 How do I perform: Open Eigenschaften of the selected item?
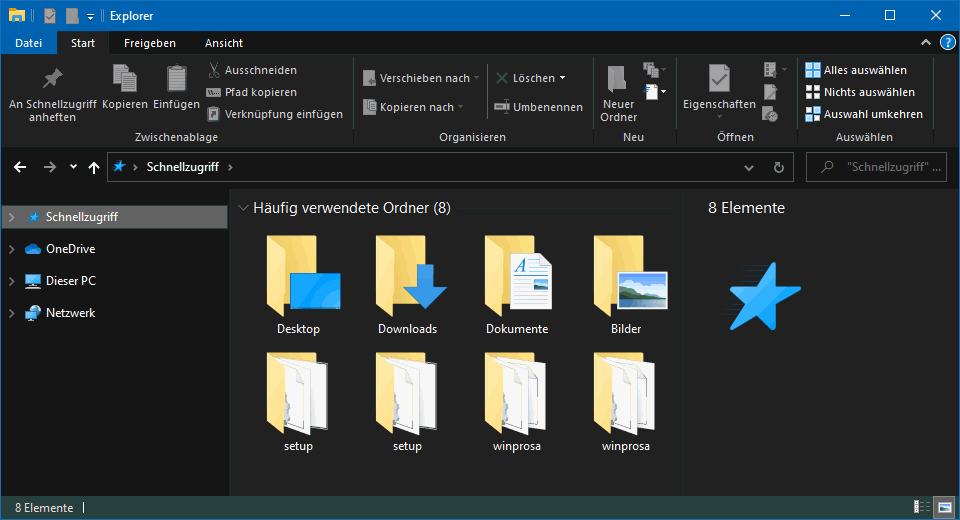[x=719, y=85]
